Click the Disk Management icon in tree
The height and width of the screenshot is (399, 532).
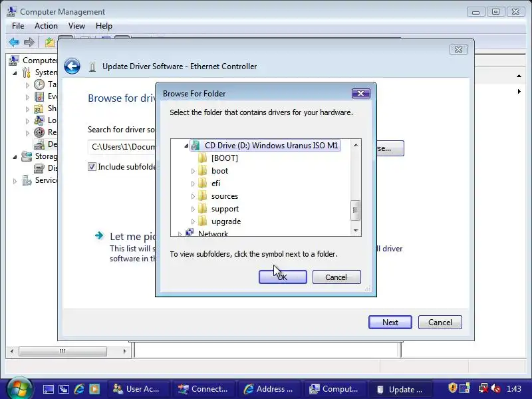tap(39, 168)
